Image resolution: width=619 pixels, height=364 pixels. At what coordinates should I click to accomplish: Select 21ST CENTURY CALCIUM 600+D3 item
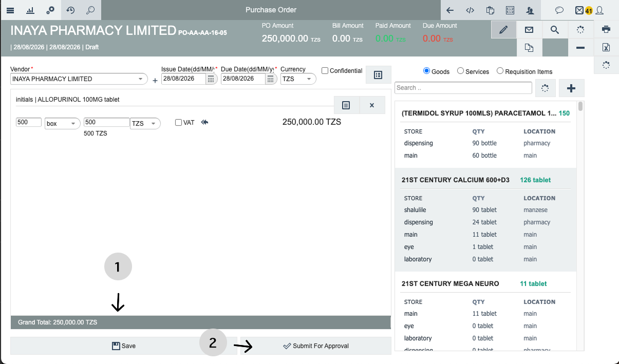(x=456, y=180)
